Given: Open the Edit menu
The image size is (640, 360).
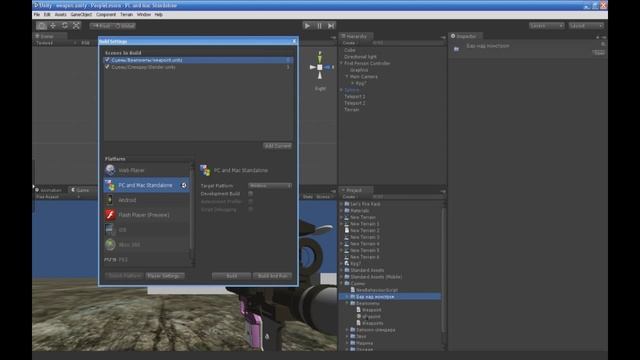Looking at the screenshot, I should point(47,14).
